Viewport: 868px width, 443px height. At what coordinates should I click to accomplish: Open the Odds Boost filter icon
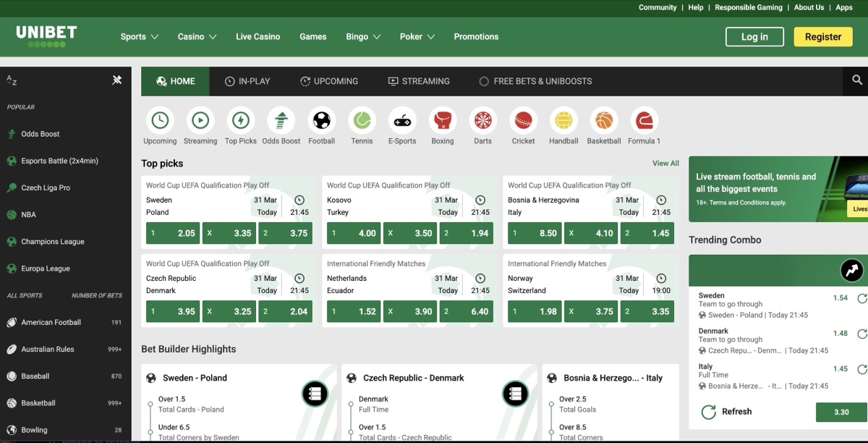point(281,120)
